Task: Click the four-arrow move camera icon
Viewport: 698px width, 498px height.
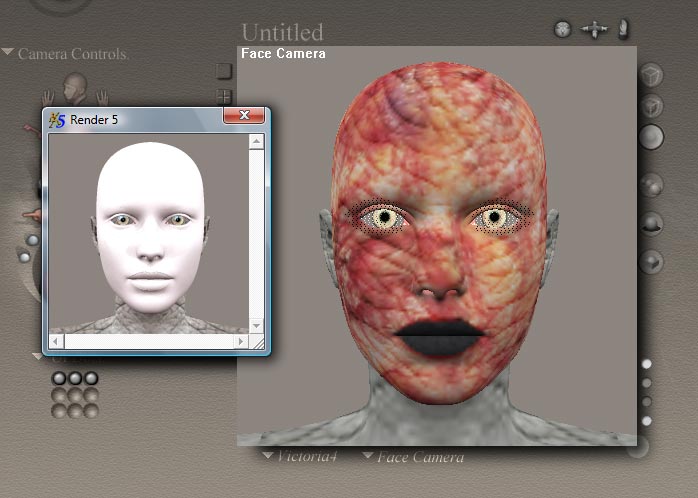Action: click(x=594, y=30)
